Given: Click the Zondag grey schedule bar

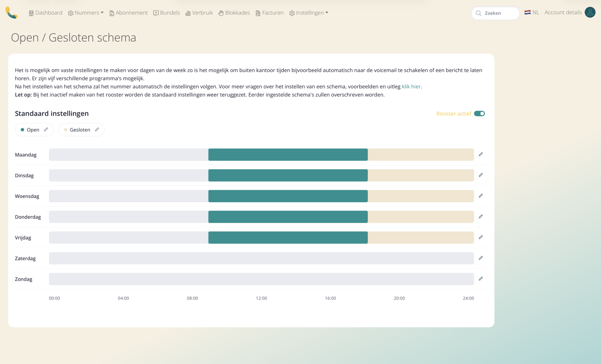Looking at the screenshot, I should pos(261,279).
